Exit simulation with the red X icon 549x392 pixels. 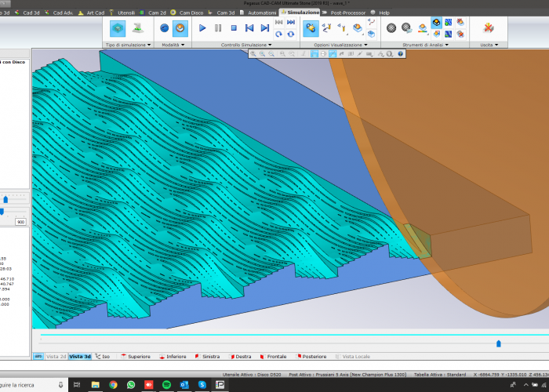click(488, 28)
